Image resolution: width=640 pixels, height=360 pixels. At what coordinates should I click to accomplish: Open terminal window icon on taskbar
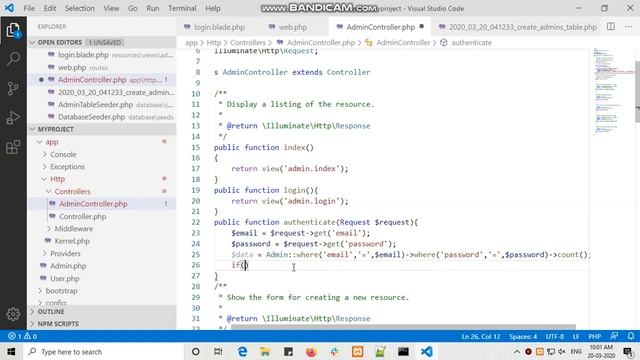[403, 351]
